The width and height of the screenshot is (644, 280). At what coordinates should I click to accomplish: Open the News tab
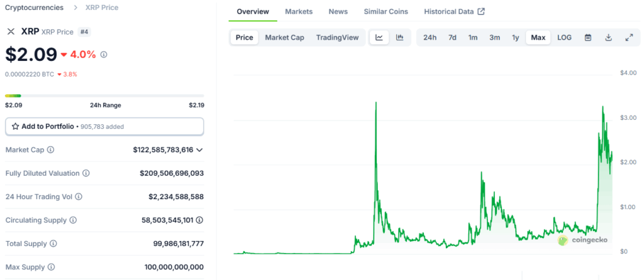pyautogui.click(x=338, y=11)
